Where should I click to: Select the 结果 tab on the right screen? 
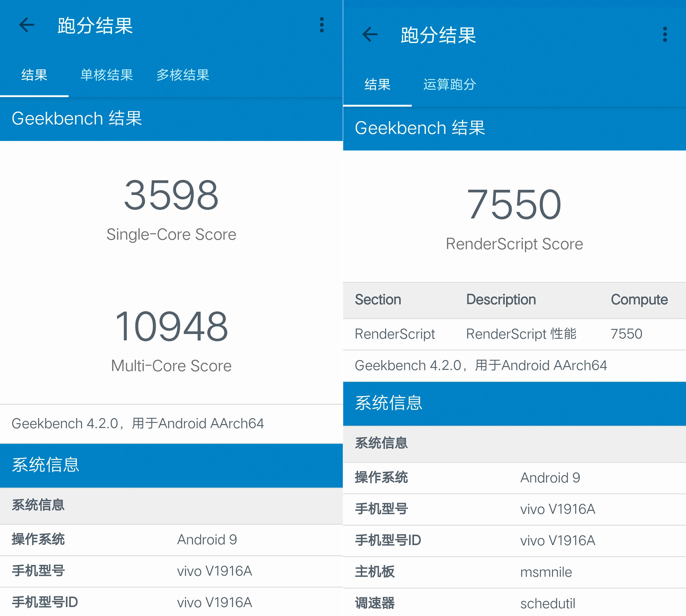click(x=377, y=85)
